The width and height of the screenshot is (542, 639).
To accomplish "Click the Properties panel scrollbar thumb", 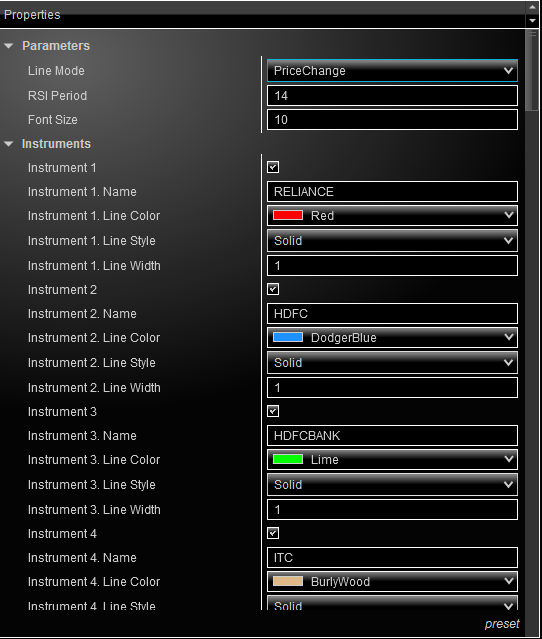I will (532, 69).
